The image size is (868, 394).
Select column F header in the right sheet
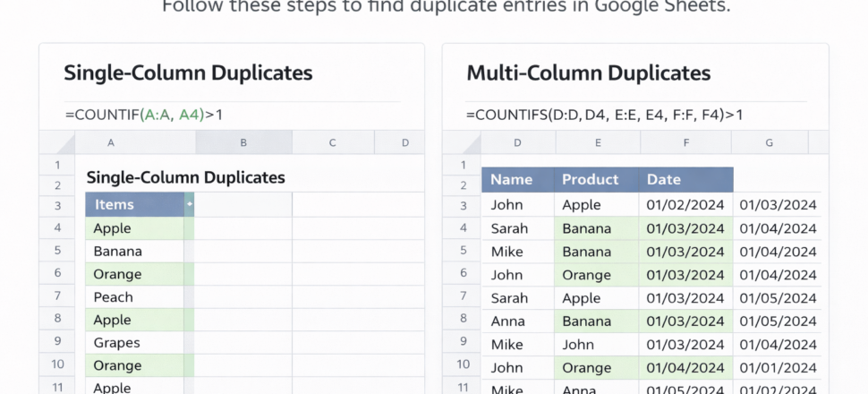[686, 143]
